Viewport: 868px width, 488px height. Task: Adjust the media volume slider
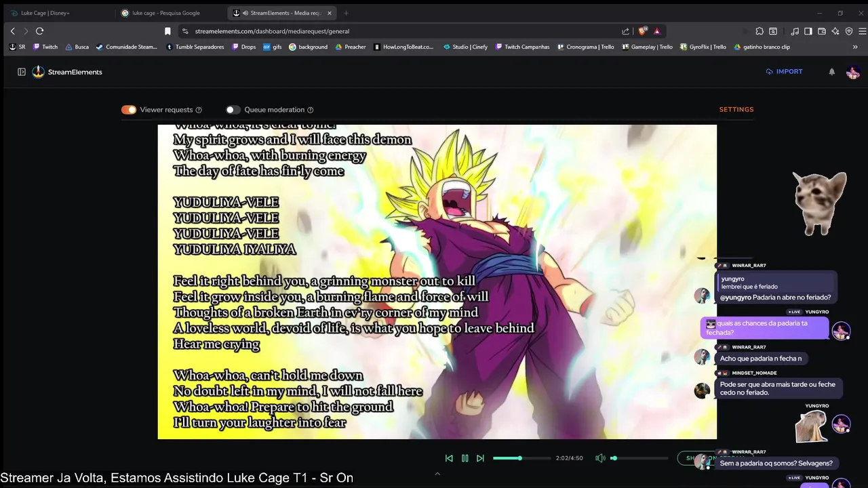pyautogui.click(x=639, y=458)
